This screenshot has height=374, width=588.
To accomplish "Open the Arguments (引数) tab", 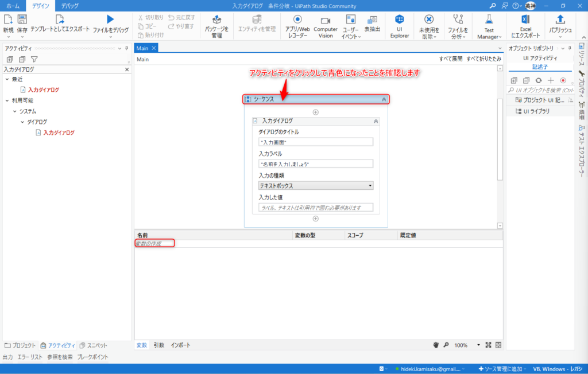I will [x=159, y=345].
